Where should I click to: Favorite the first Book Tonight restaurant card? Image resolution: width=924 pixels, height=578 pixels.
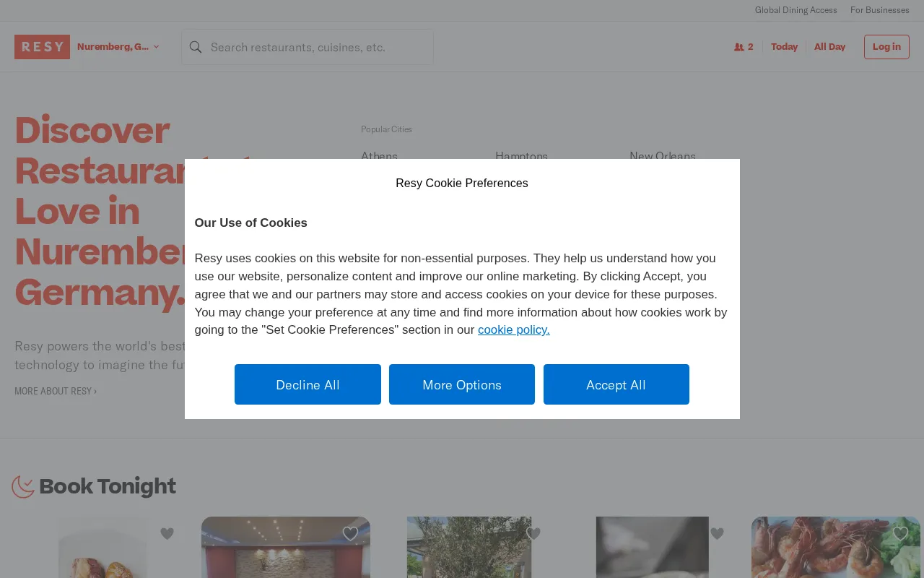pyautogui.click(x=167, y=533)
